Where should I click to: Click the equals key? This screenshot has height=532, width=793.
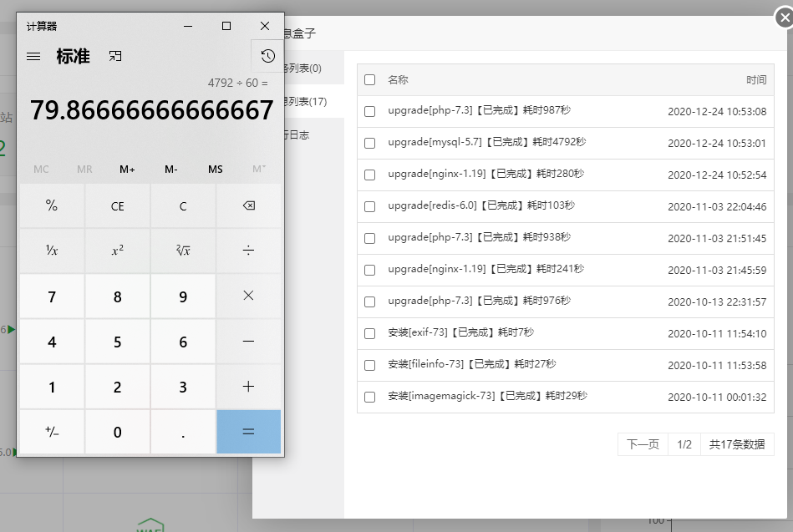click(x=248, y=432)
